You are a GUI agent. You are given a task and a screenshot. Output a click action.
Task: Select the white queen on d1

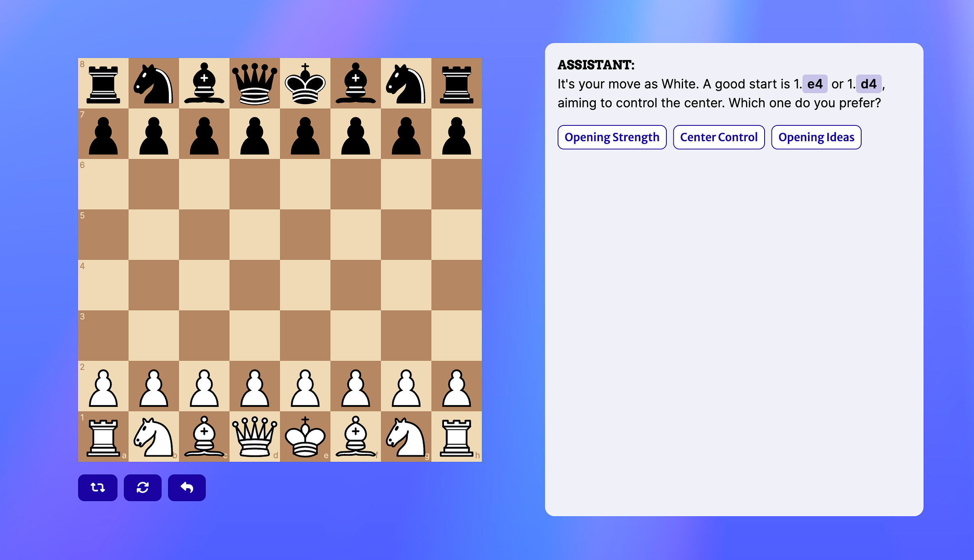pyautogui.click(x=254, y=437)
